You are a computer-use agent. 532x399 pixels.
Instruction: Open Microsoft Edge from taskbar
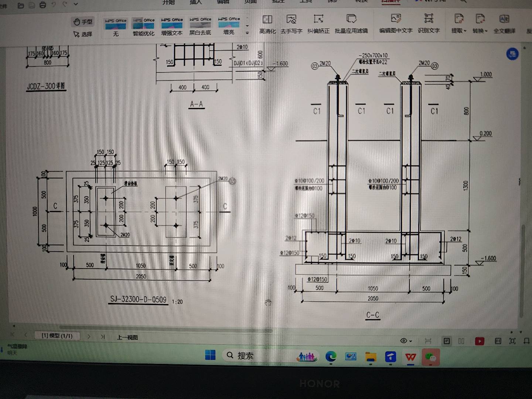coord(331,357)
